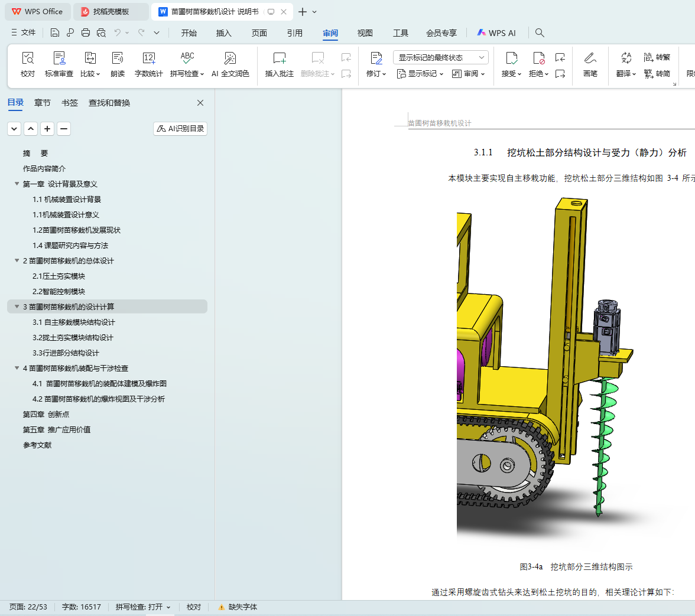Collapse 2 苗圃树苗移栽机的总体设计 node
The image size is (695, 616).
[x=17, y=261]
